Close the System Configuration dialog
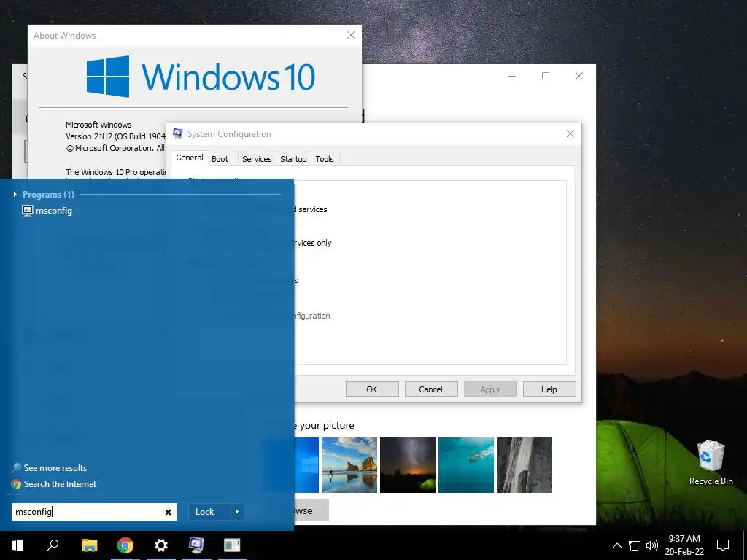 click(570, 134)
